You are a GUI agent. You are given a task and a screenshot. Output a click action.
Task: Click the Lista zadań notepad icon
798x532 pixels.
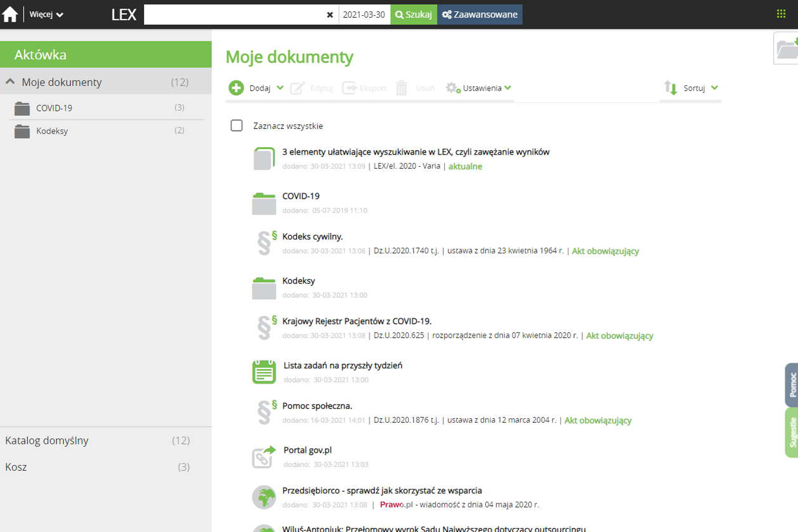click(x=264, y=372)
